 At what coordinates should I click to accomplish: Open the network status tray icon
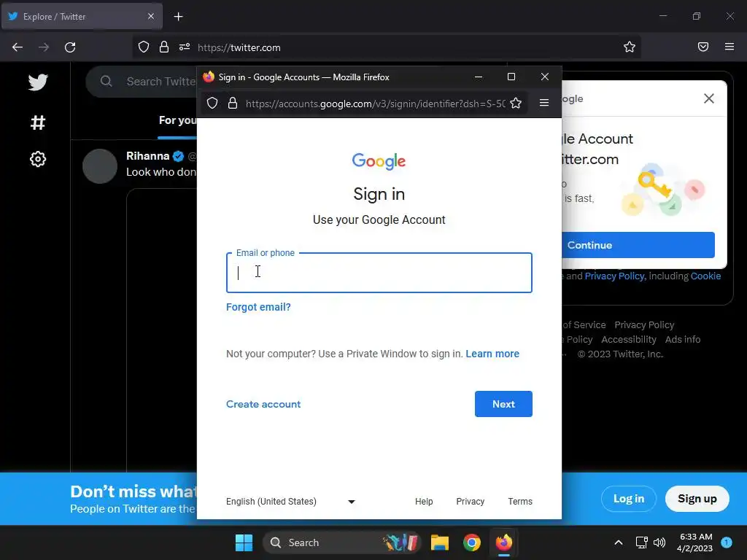641,542
